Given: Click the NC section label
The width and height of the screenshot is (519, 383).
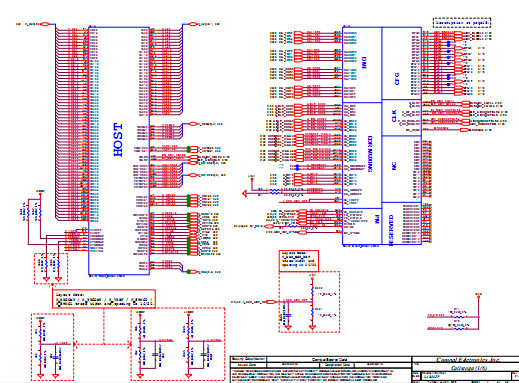Looking at the screenshot, I should pos(394,166).
